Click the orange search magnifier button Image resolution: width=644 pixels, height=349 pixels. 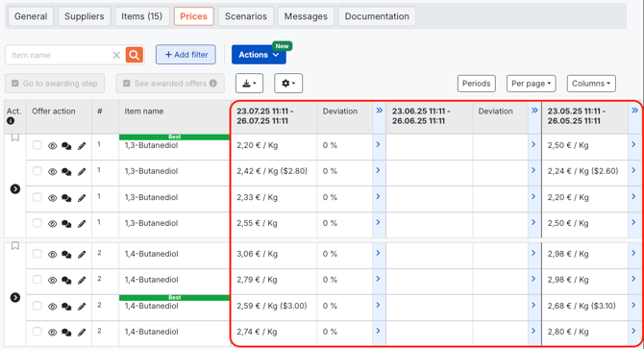[135, 55]
